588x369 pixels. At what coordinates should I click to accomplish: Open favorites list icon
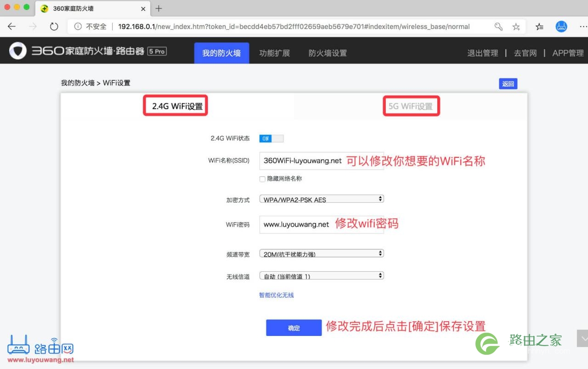pos(539,27)
